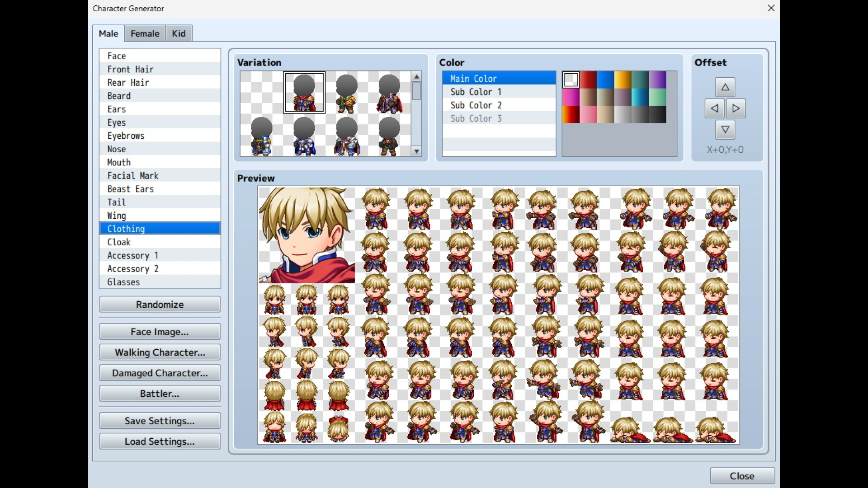Open the Face Image dialog
The width and height of the screenshot is (868, 488).
tap(159, 331)
